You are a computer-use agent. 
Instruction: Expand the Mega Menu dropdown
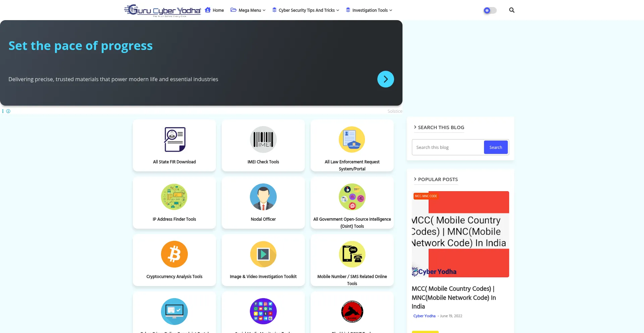click(x=248, y=10)
